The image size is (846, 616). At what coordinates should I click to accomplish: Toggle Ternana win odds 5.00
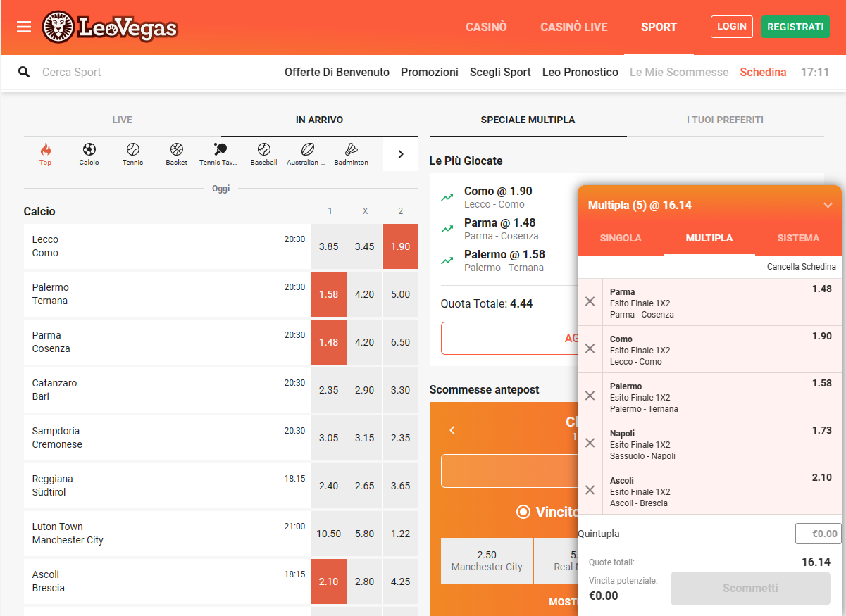point(401,294)
